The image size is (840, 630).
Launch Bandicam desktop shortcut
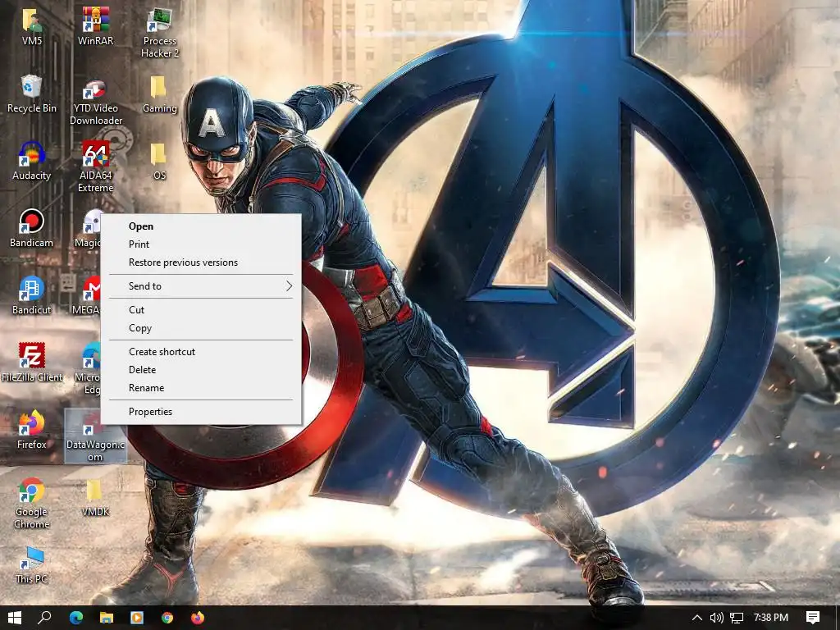tap(32, 228)
